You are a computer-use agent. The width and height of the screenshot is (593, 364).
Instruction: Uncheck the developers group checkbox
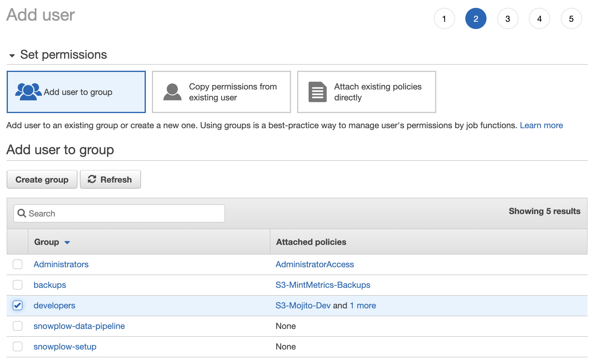tap(18, 305)
